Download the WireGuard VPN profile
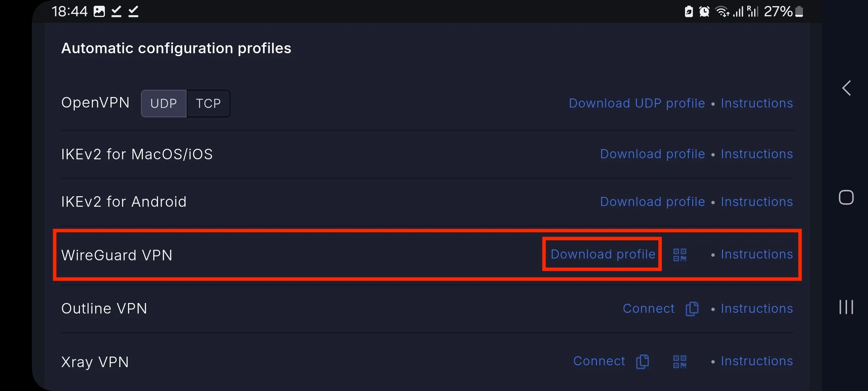 (x=603, y=255)
